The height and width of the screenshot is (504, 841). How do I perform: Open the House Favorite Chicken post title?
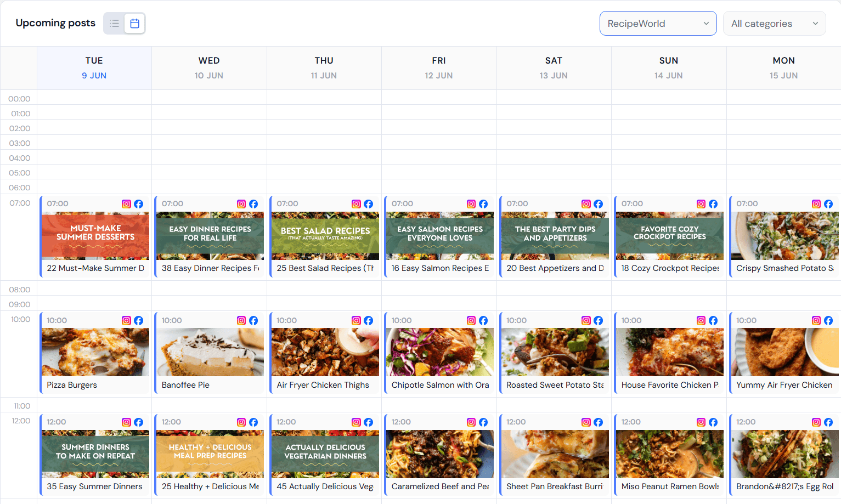pyautogui.click(x=670, y=385)
